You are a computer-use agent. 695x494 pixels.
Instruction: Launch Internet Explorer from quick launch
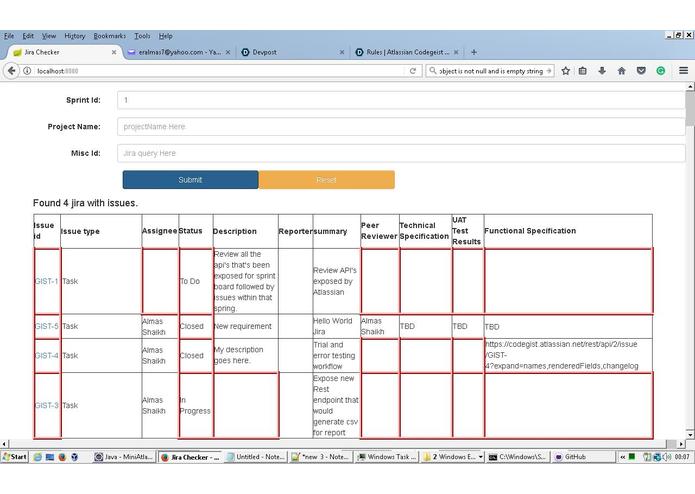tap(37, 457)
